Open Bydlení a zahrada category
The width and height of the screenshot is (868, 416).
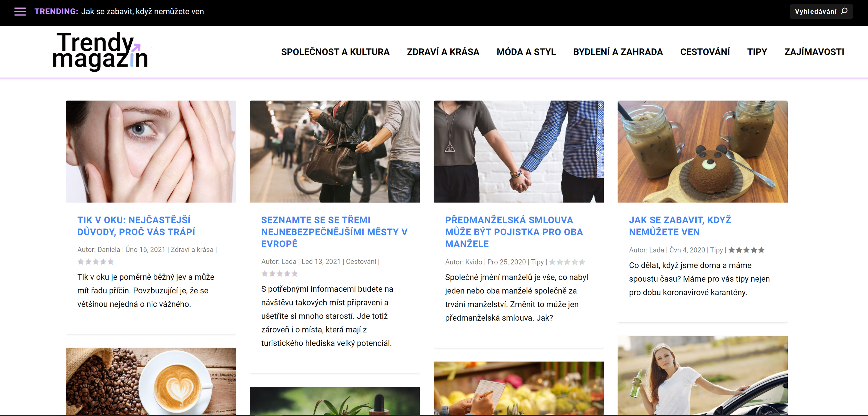point(618,52)
